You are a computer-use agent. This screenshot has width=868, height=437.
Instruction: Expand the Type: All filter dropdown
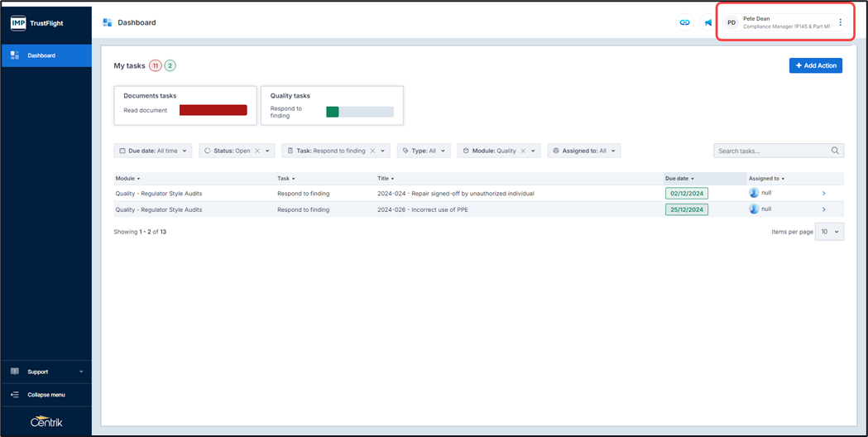point(424,151)
